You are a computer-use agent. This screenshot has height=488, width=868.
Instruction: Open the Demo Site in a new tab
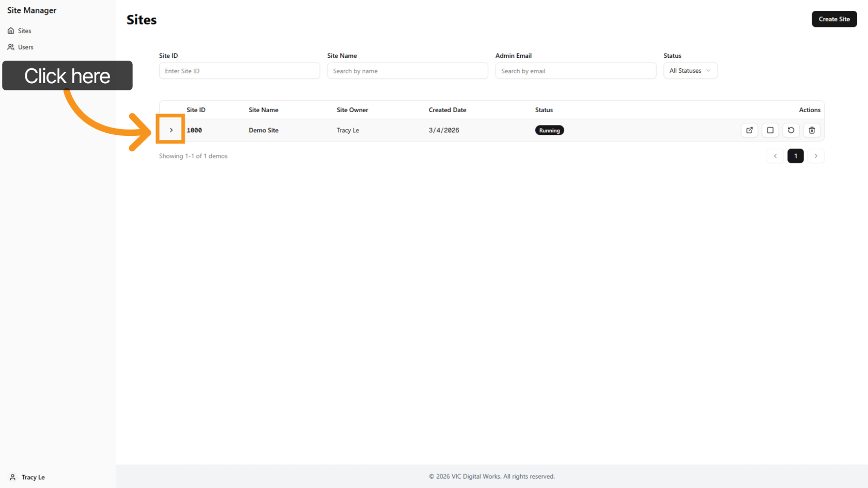(x=749, y=130)
